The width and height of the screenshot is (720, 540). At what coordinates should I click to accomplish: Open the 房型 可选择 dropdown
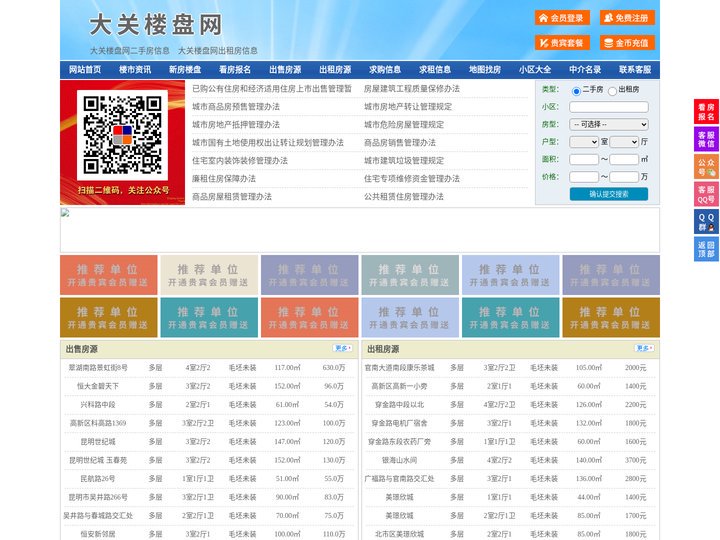(x=609, y=124)
